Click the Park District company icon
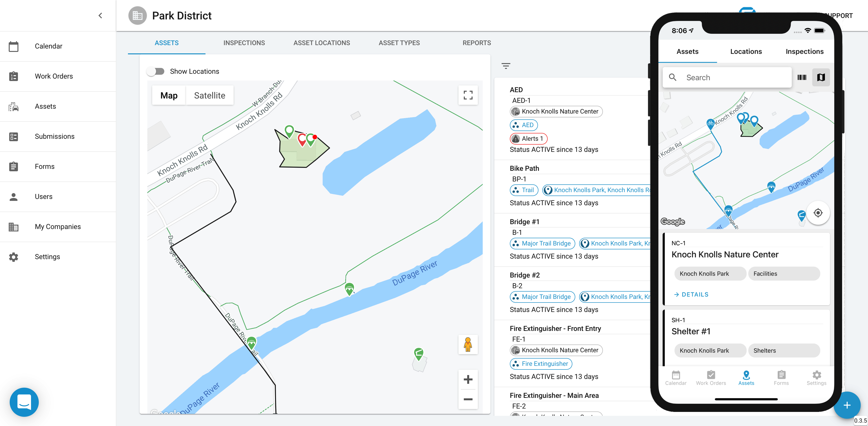The height and width of the screenshot is (426, 868). [x=137, y=16]
